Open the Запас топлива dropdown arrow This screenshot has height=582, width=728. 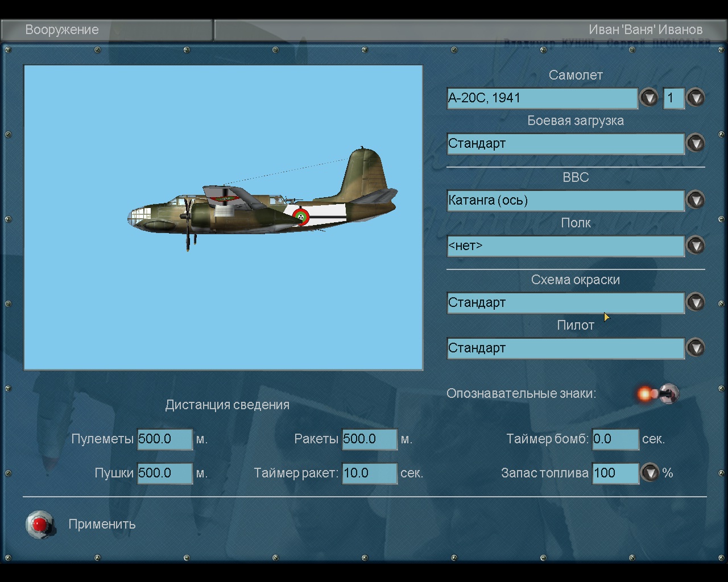click(x=650, y=473)
